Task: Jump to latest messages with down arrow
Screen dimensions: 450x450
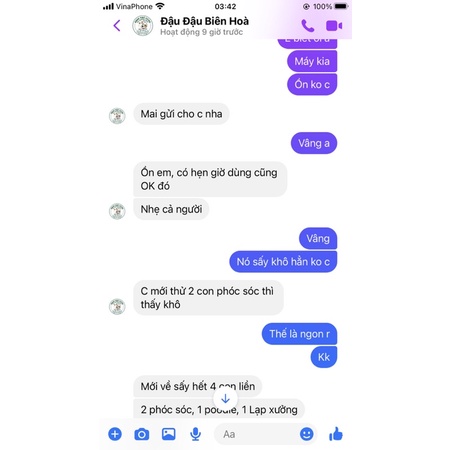Action: (225, 398)
